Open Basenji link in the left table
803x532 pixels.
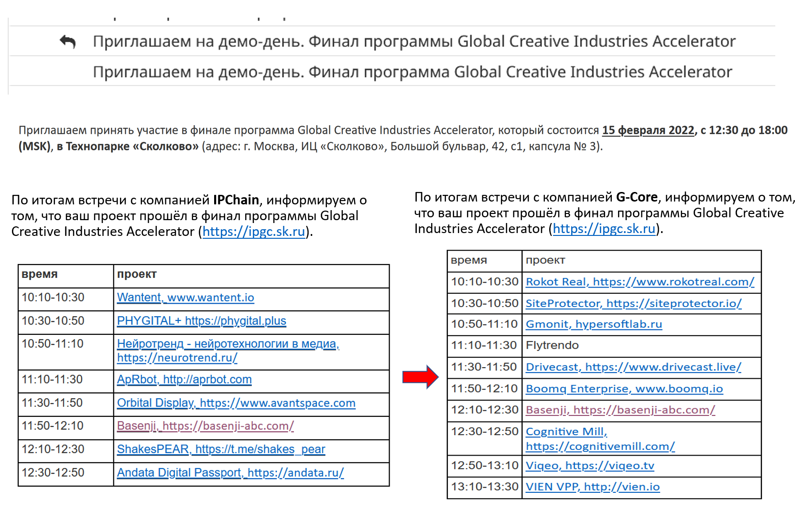click(x=206, y=426)
